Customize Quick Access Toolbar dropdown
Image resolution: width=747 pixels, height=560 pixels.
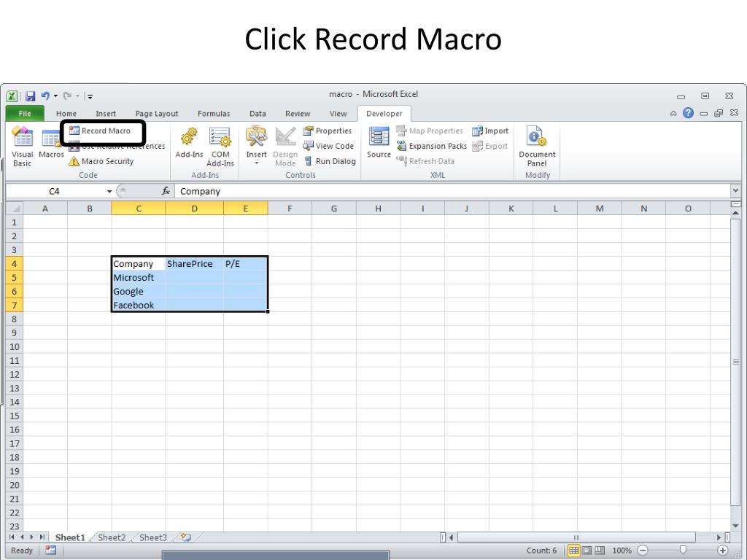(90, 97)
